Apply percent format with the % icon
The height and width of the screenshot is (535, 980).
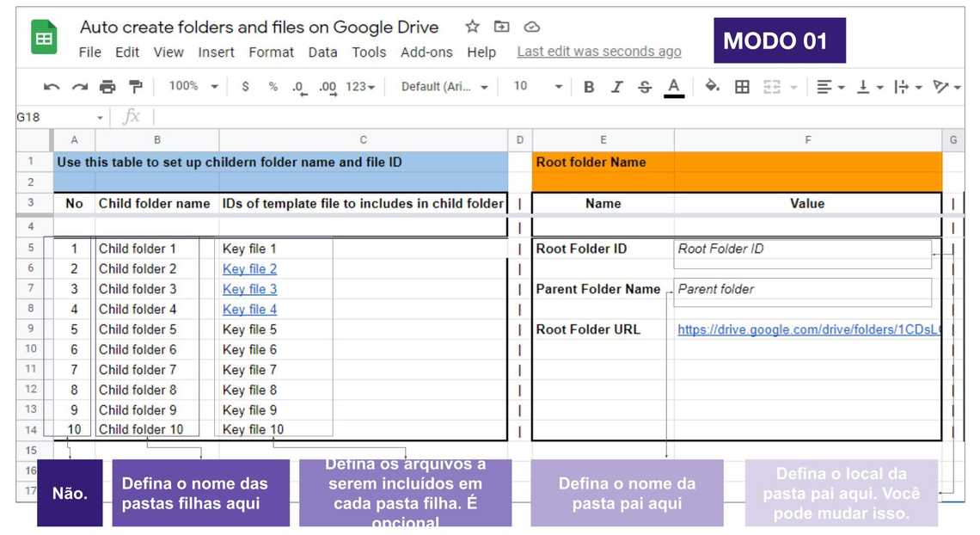273,87
